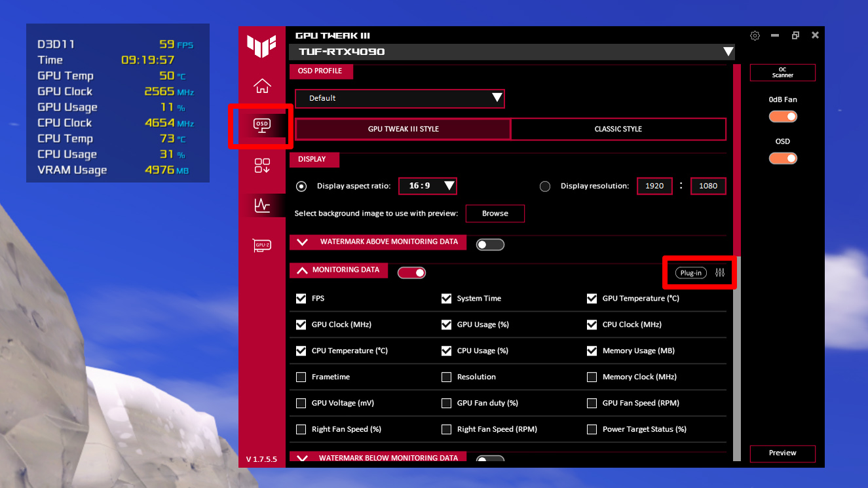Click the V 1.7.5.5 version text
868x488 pixels.
(x=261, y=459)
